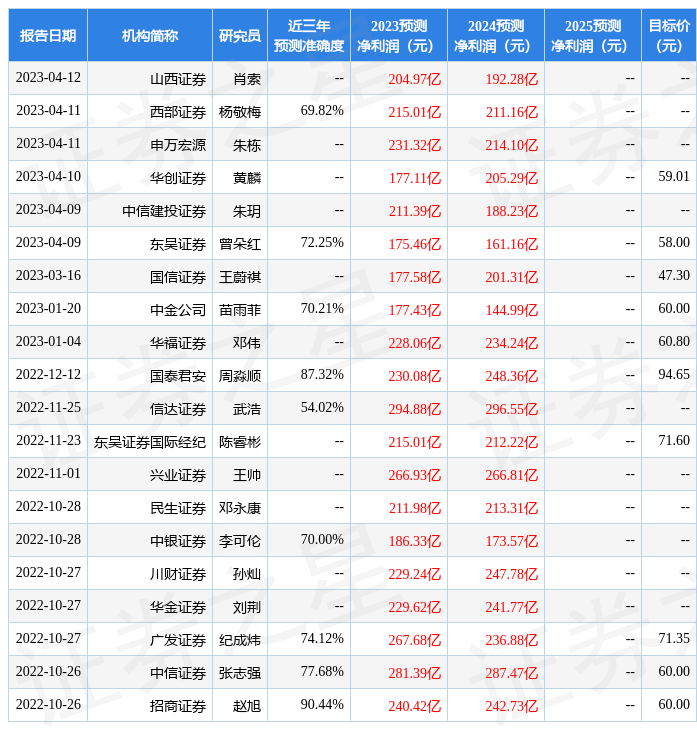Open the 山西证券 institution entry
Screen dimensions: 697x730
[178, 79]
